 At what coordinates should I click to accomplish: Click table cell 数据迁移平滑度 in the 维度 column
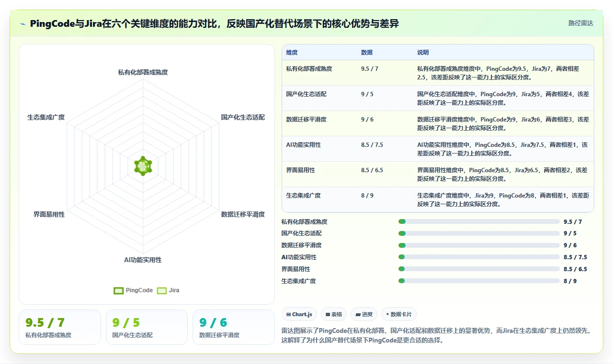[x=306, y=120]
